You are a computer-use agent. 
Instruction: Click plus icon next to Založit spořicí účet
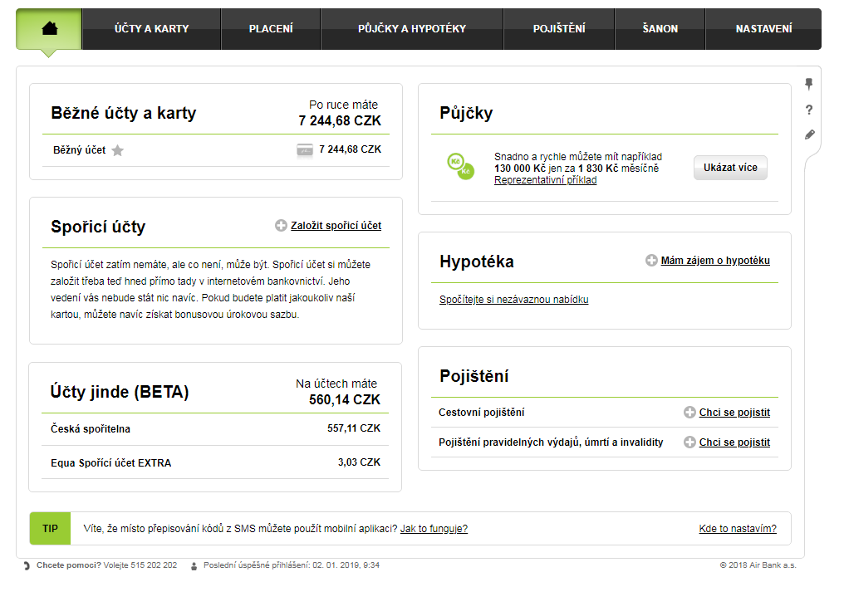point(281,226)
